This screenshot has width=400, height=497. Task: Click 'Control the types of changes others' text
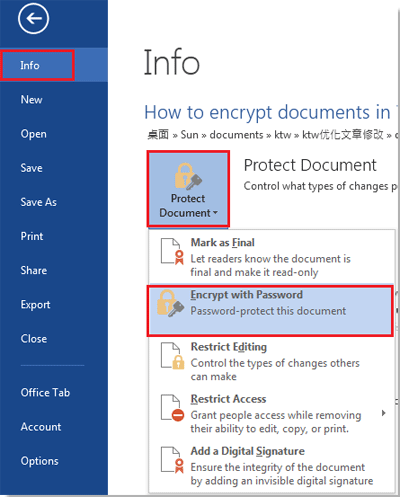(x=275, y=363)
